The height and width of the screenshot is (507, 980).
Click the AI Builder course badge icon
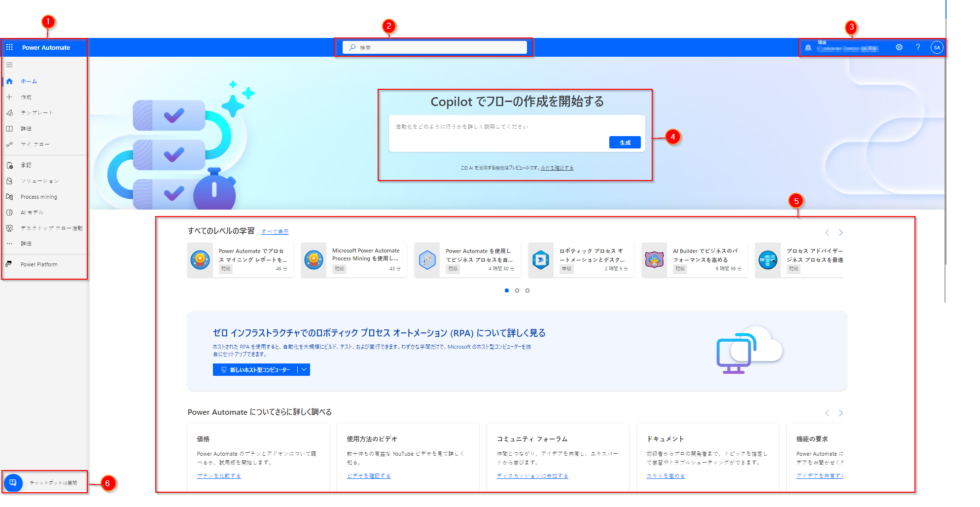point(654,260)
